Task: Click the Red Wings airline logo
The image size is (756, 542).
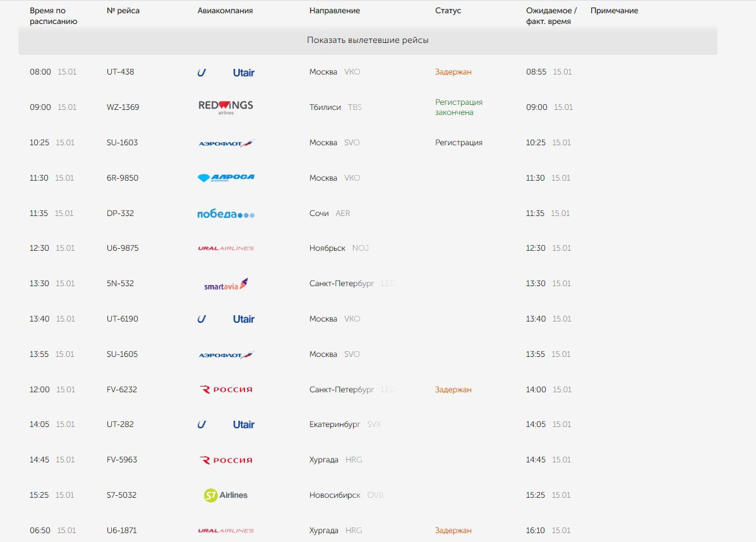Action: [x=225, y=107]
